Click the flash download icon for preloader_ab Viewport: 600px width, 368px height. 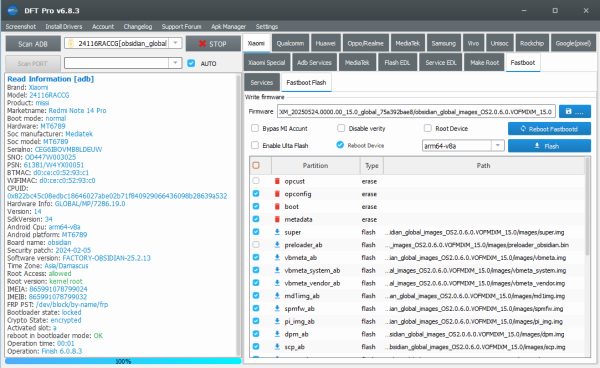[277, 245]
